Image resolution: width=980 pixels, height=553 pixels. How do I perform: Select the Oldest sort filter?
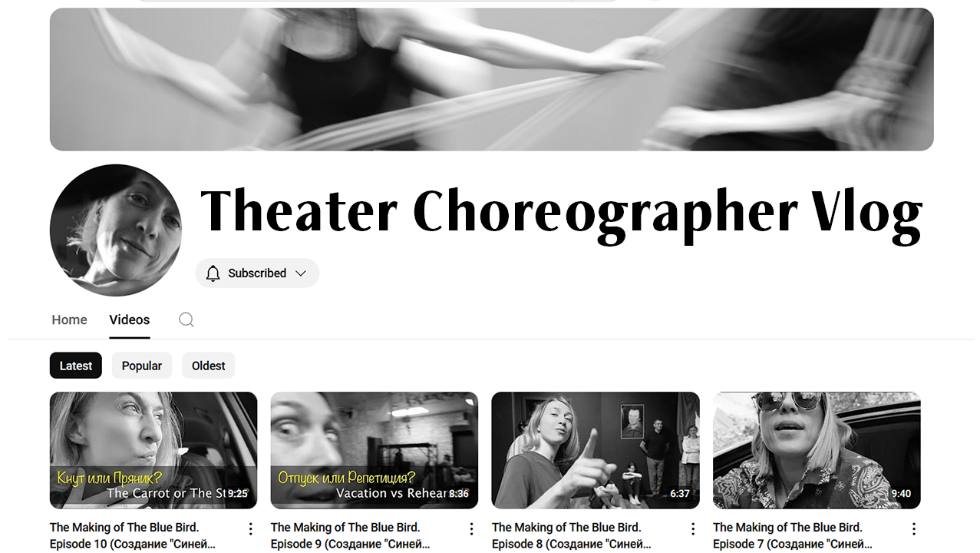pyautogui.click(x=208, y=366)
